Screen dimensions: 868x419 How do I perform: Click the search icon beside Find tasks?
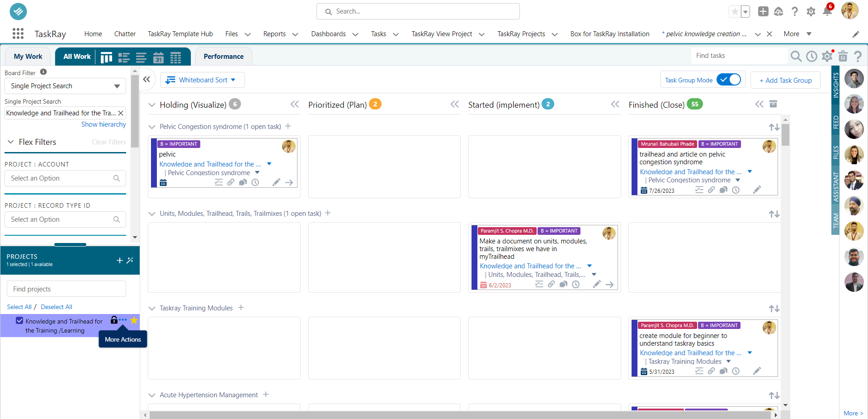pyautogui.click(x=796, y=56)
